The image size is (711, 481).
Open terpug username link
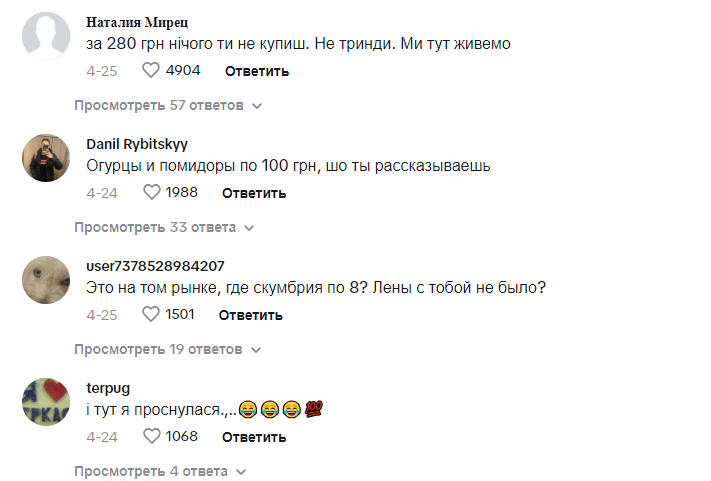coord(108,387)
